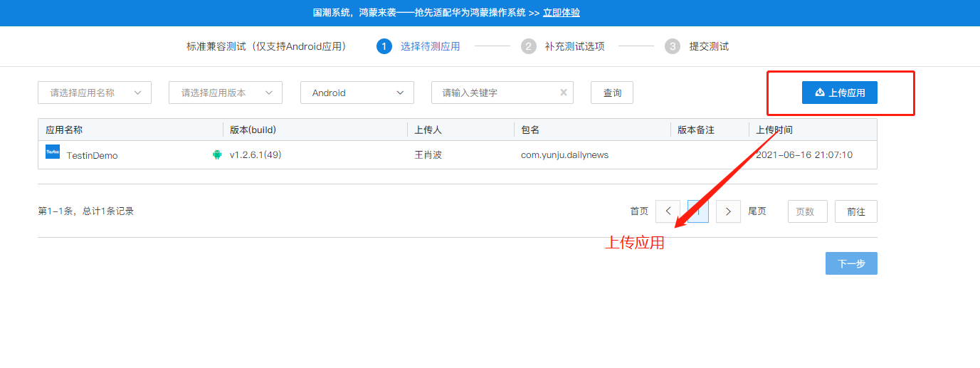The width and height of the screenshot is (980, 368).
Task: Click the 下一步 next step button
Action: pos(851,263)
